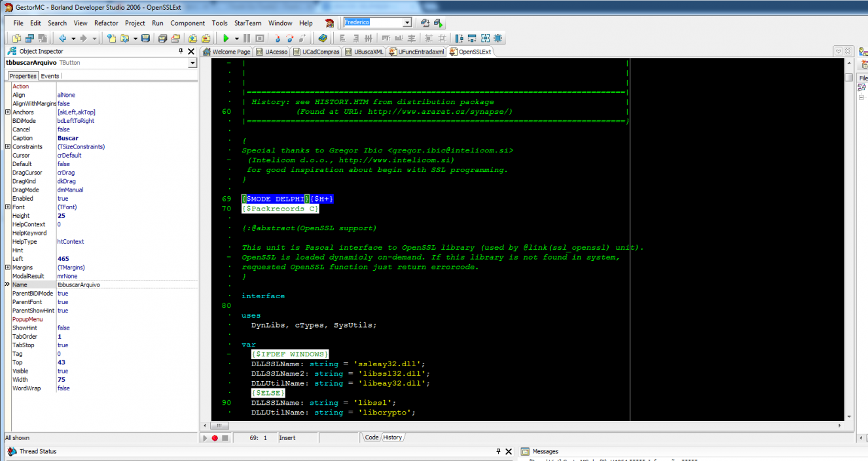
Task: Open the File menu
Action: pyautogui.click(x=18, y=23)
